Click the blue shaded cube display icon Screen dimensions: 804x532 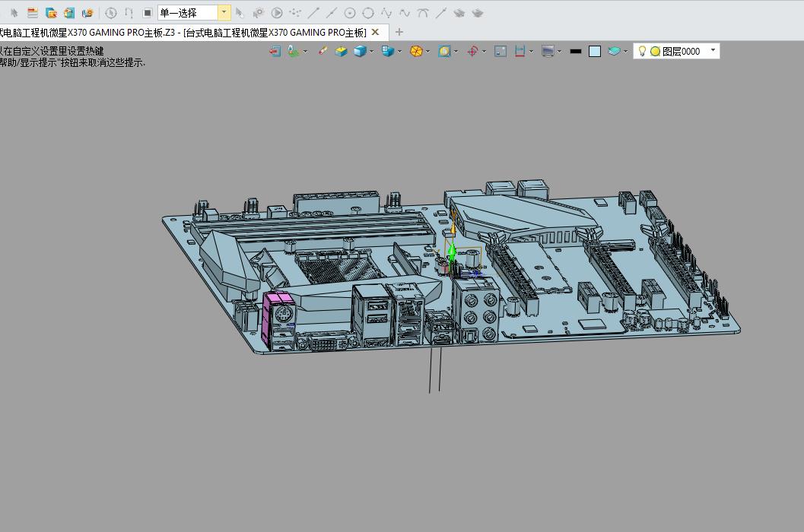click(x=360, y=51)
